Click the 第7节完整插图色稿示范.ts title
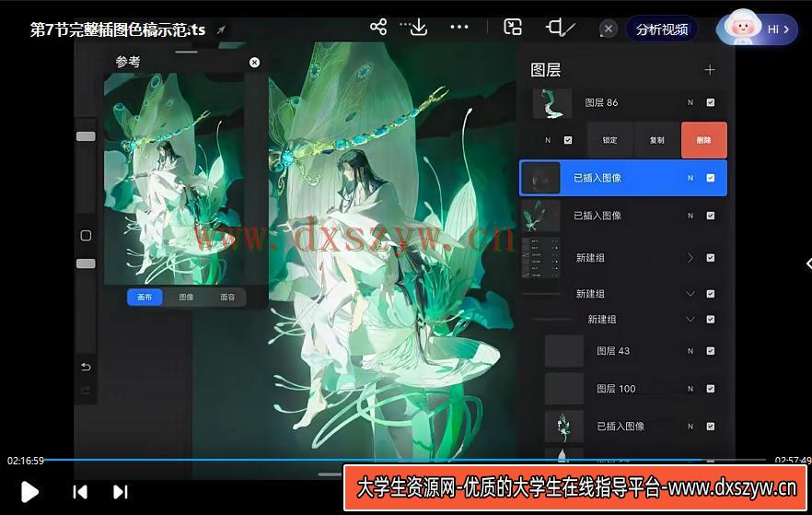The height and width of the screenshot is (515, 812). point(118,30)
